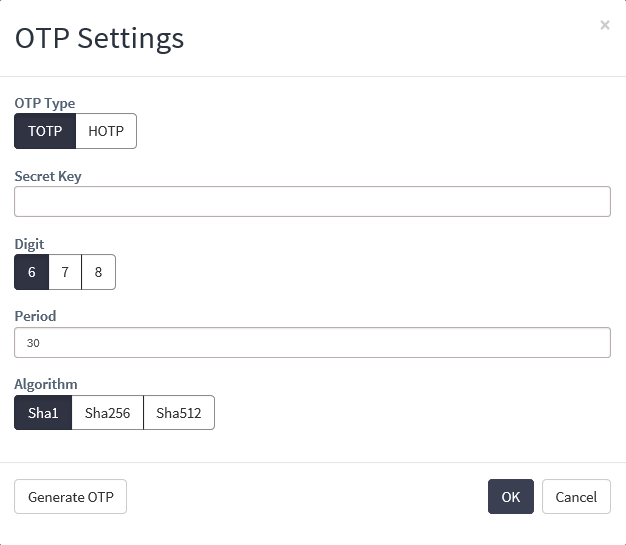Click the Digit label text

point(29,244)
